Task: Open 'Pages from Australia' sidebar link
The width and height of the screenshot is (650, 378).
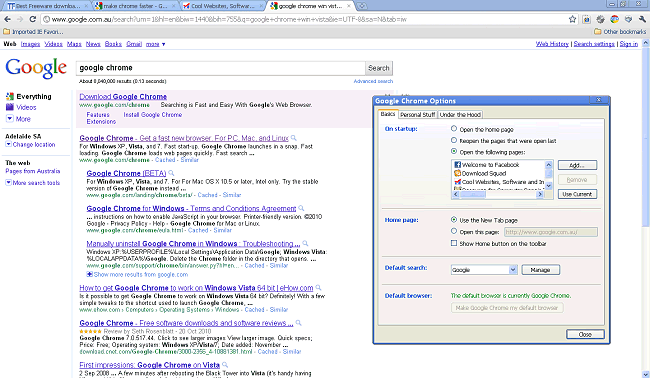Action: [33, 171]
